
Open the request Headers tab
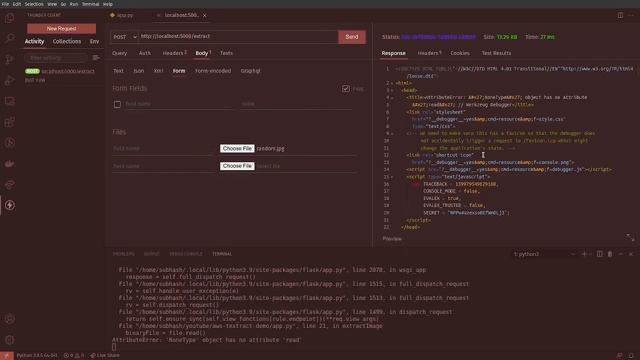(x=174, y=53)
